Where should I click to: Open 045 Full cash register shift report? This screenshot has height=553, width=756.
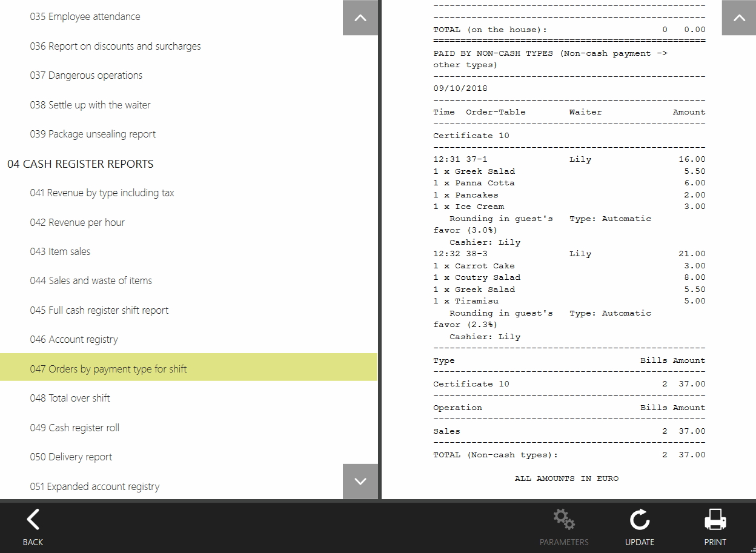(99, 310)
